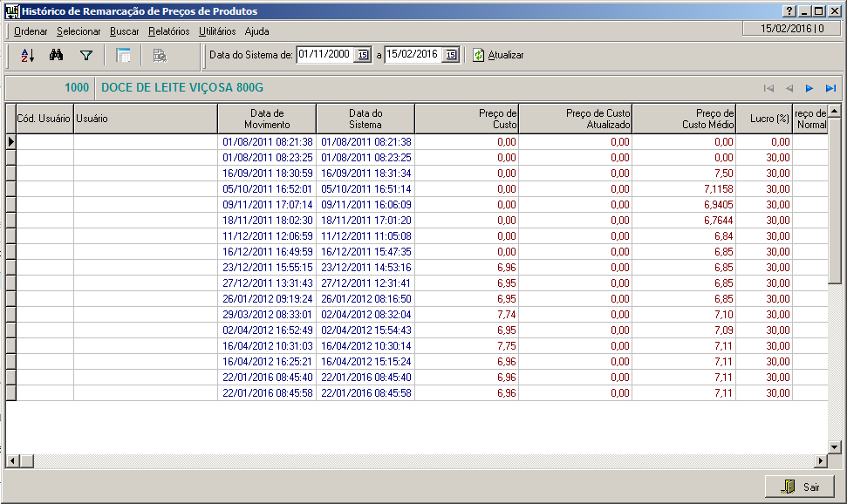Open the Utilitários menu
This screenshot has height=504, width=847.
click(x=217, y=31)
